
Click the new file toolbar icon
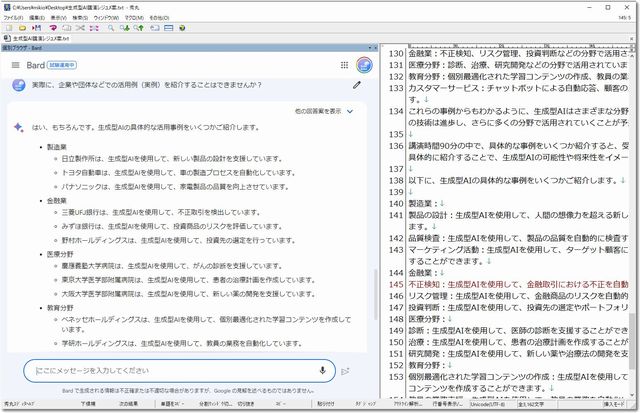point(7,28)
